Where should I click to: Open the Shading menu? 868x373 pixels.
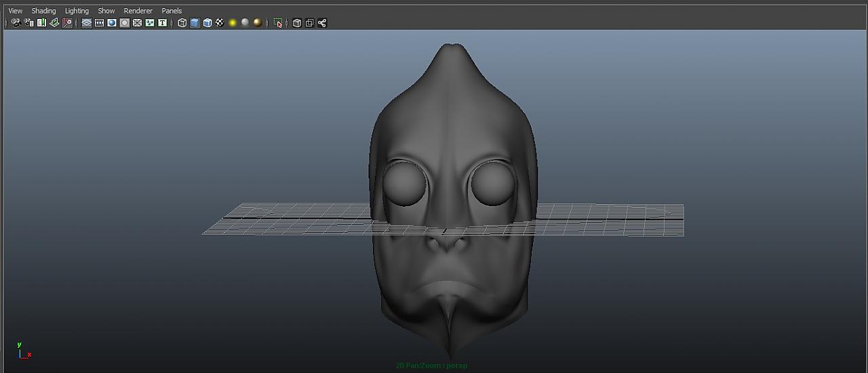[x=43, y=11]
